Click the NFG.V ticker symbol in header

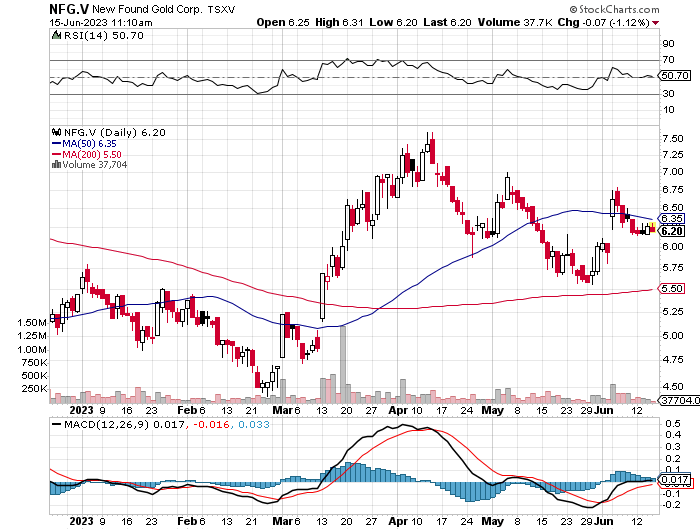click(x=69, y=9)
